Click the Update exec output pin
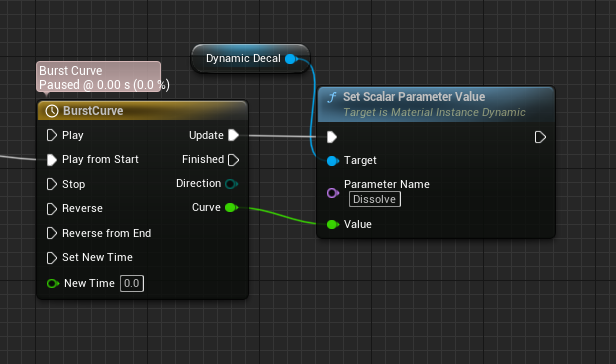The height and width of the screenshot is (364, 616). click(233, 135)
